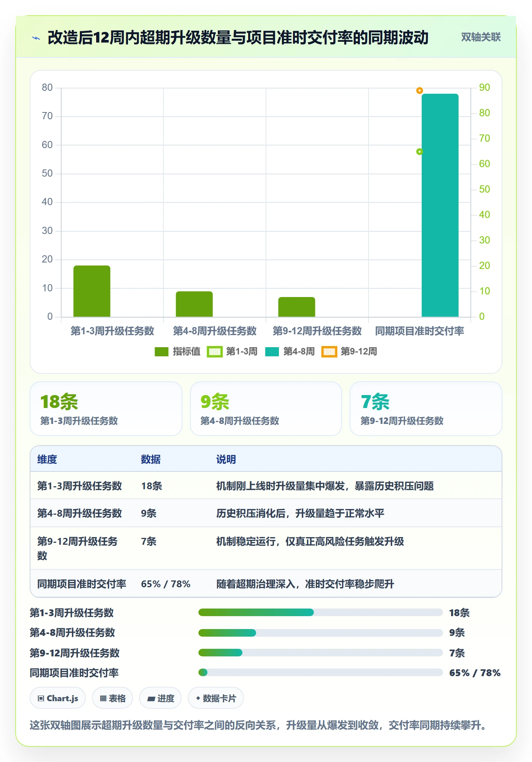Click table cell 机制稳定运行，仅真正高风险任务触发升级

click(310, 542)
